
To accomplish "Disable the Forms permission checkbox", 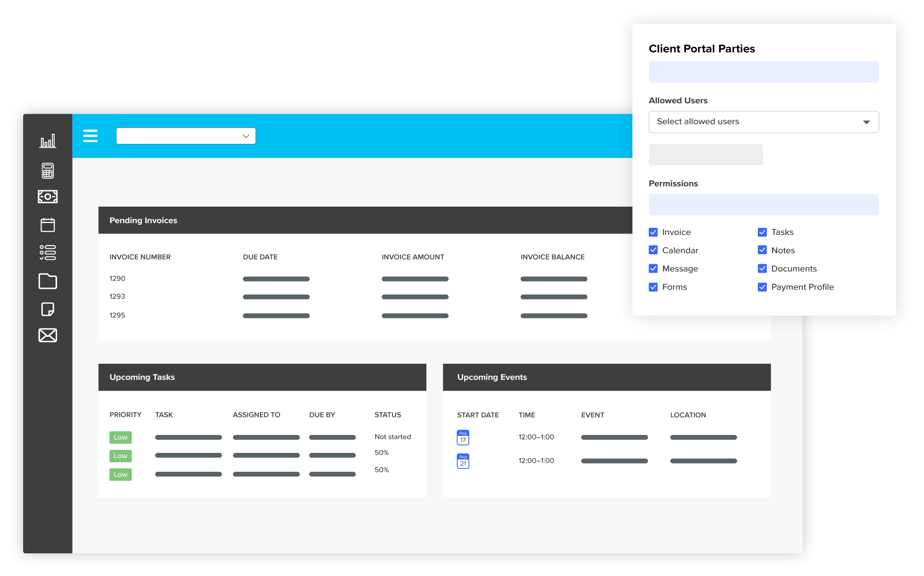I will click(653, 287).
